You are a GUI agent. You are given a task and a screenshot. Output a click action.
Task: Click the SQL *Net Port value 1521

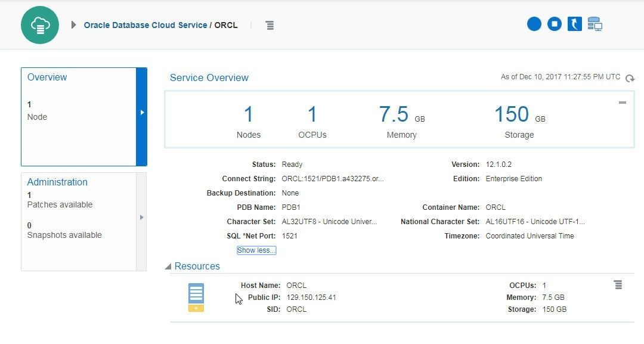click(290, 236)
